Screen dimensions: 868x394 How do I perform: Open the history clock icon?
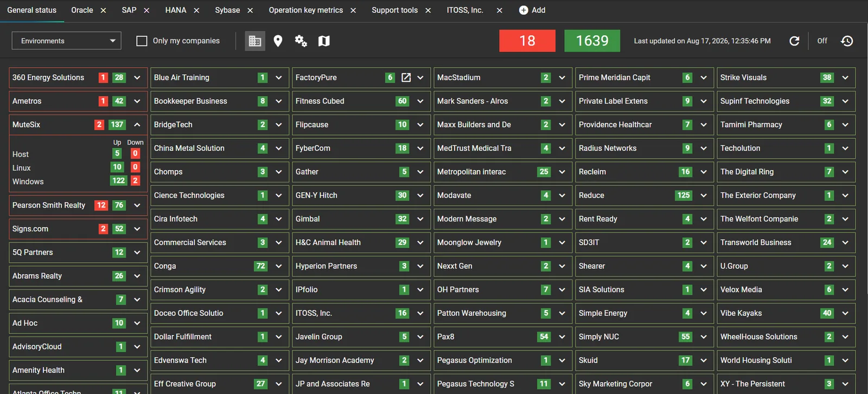[847, 41]
